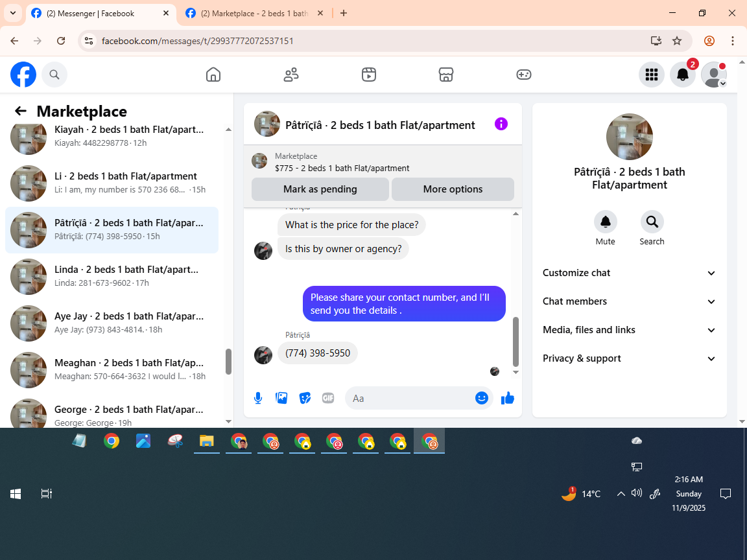The width and height of the screenshot is (747, 560).
Task: Go back in browser history
Action: point(14,41)
